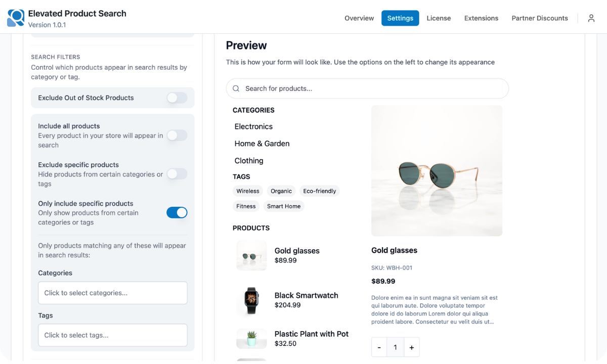
Task: Open the License tab
Action: click(439, 18)
